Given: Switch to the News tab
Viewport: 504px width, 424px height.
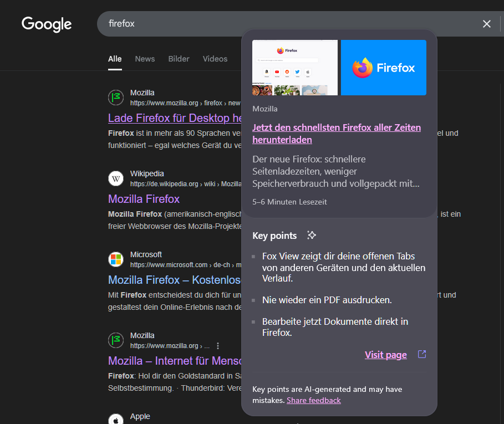Looking at the screenshot, I should point(145,59).
